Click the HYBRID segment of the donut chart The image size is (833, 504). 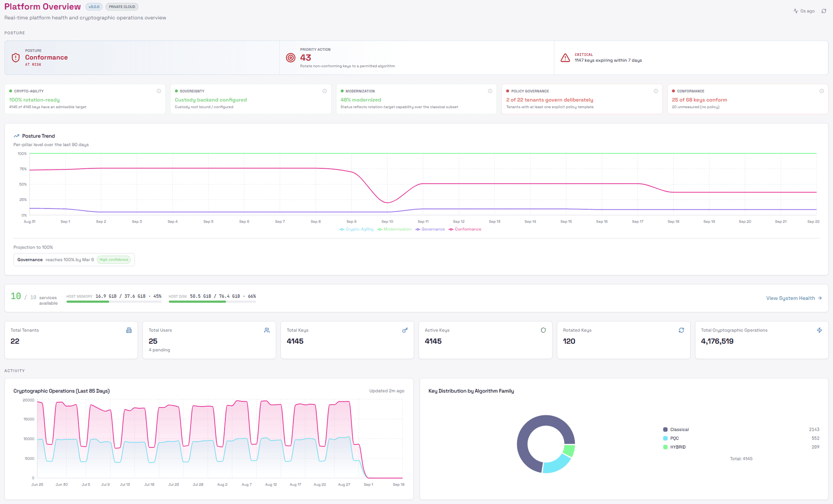tap(569, 451)
